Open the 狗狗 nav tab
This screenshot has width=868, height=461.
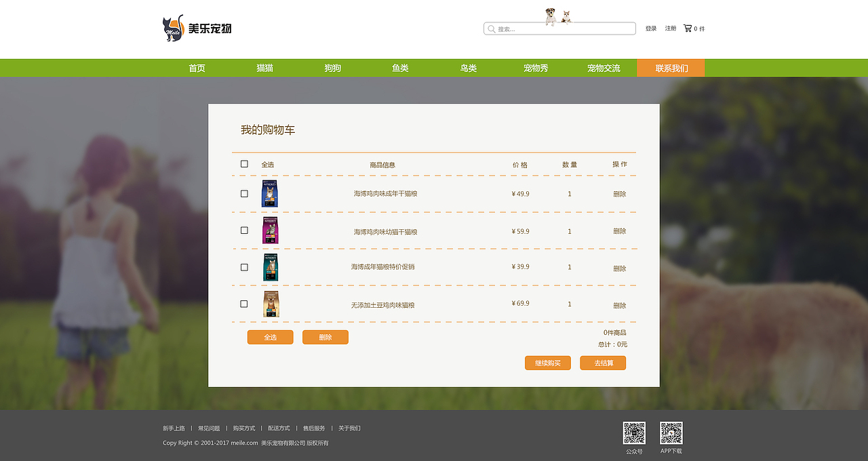pos(332,68)
